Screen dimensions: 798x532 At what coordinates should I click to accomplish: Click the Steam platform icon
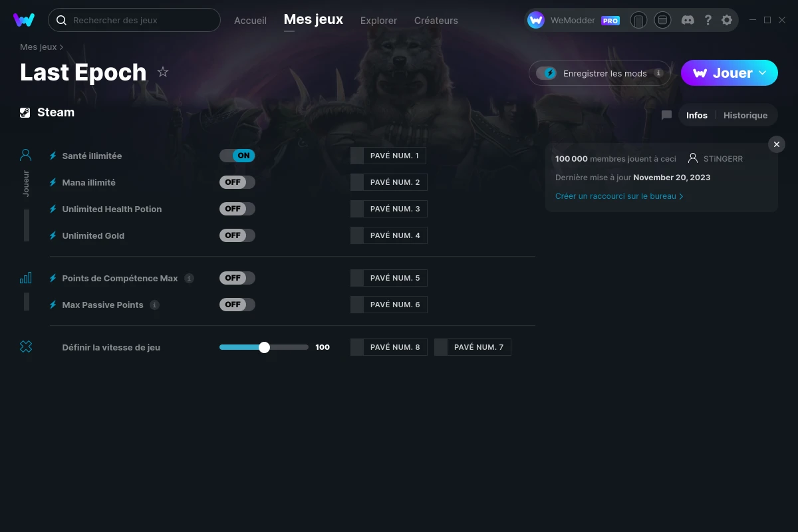(x=25, y=112)
